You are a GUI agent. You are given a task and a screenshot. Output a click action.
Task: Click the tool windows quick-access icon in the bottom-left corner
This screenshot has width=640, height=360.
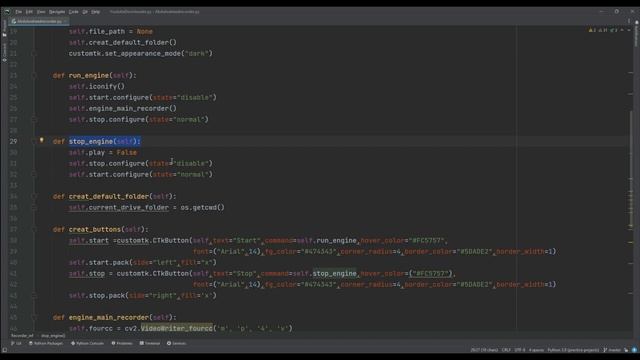pos(4,350)
